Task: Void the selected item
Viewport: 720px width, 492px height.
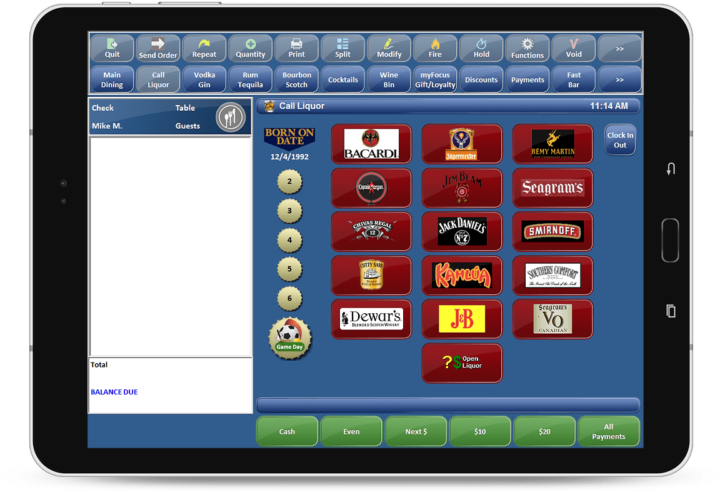Action: (574, 49)
